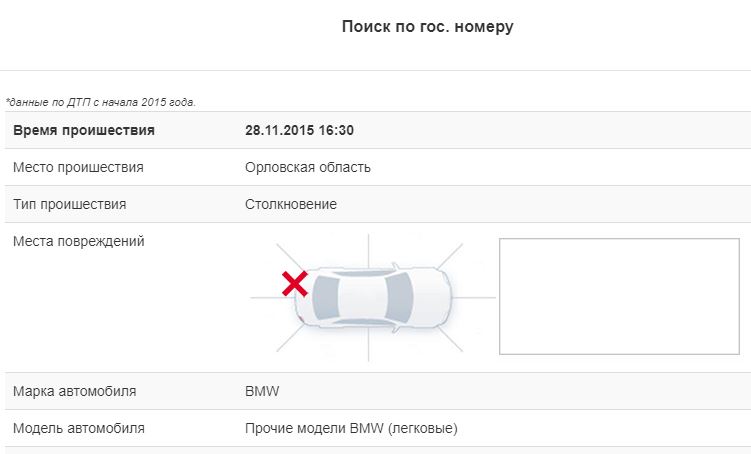Click the red X damage marker

point(294,284)
